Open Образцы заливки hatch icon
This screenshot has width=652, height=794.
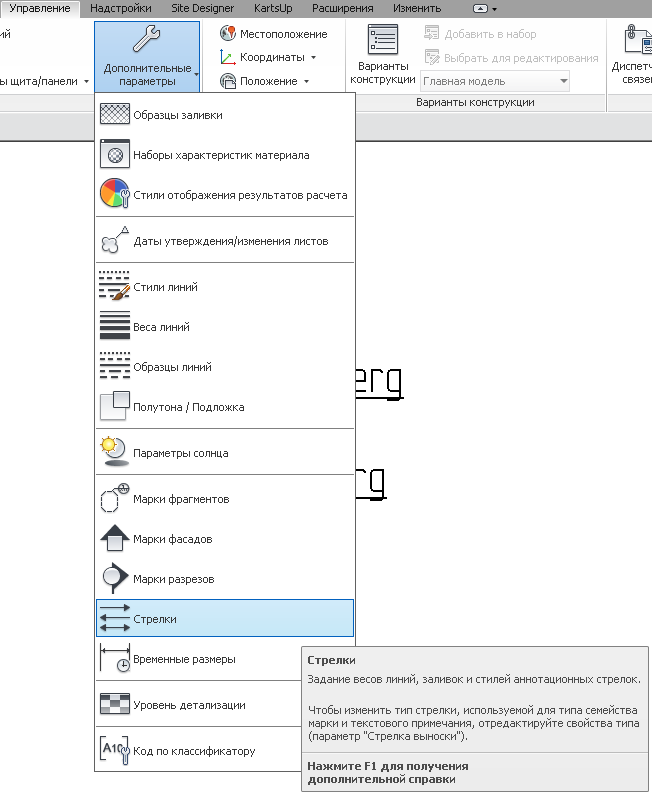[x=115, y=114]
